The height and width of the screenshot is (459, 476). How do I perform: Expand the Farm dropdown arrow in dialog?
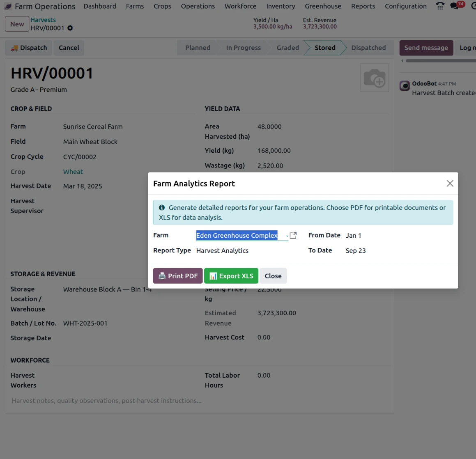click(287, 236)
